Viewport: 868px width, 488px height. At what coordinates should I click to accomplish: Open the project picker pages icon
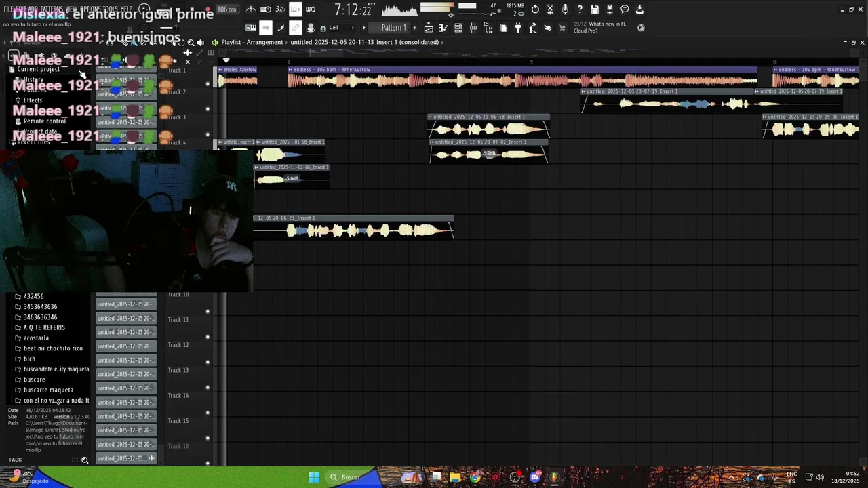point(503,28)
